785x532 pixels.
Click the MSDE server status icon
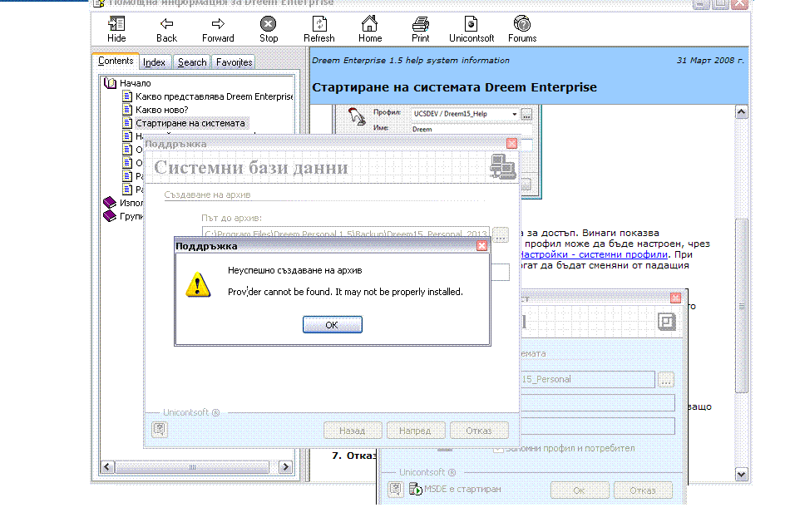tap(416, 489)
